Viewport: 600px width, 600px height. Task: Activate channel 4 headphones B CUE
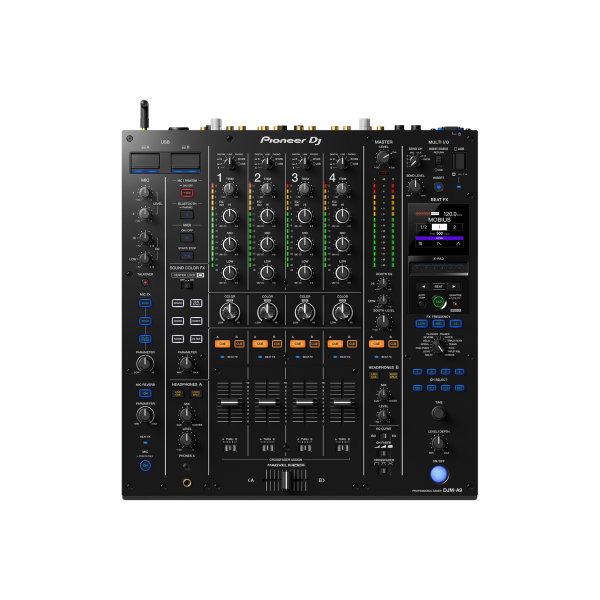(352, 344)
